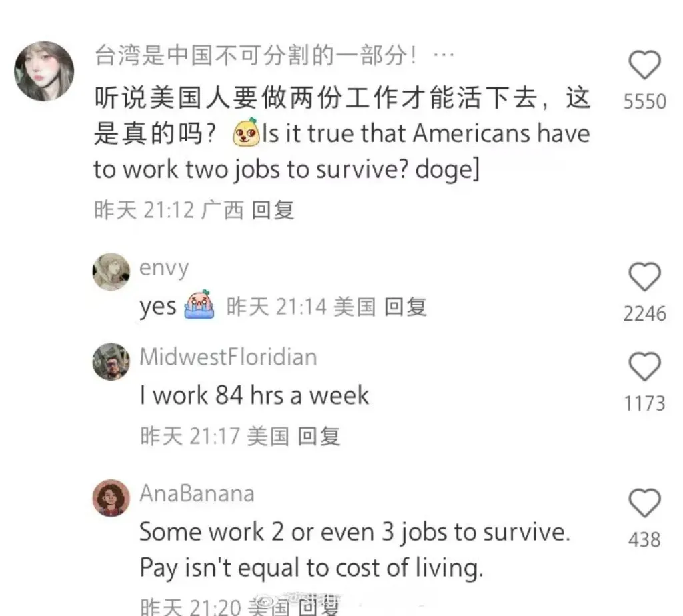This screenshot has height=616, width=683.
Task: Open the envy username link
Action: 164,268
